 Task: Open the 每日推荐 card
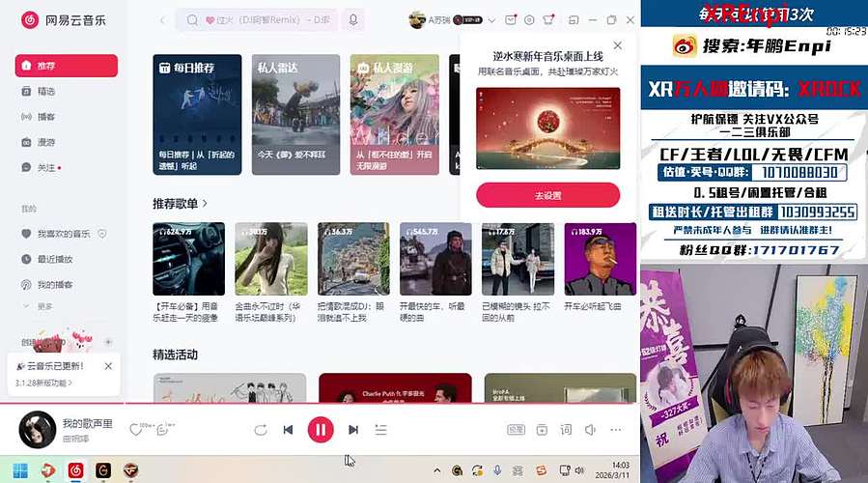click(197, 115)
